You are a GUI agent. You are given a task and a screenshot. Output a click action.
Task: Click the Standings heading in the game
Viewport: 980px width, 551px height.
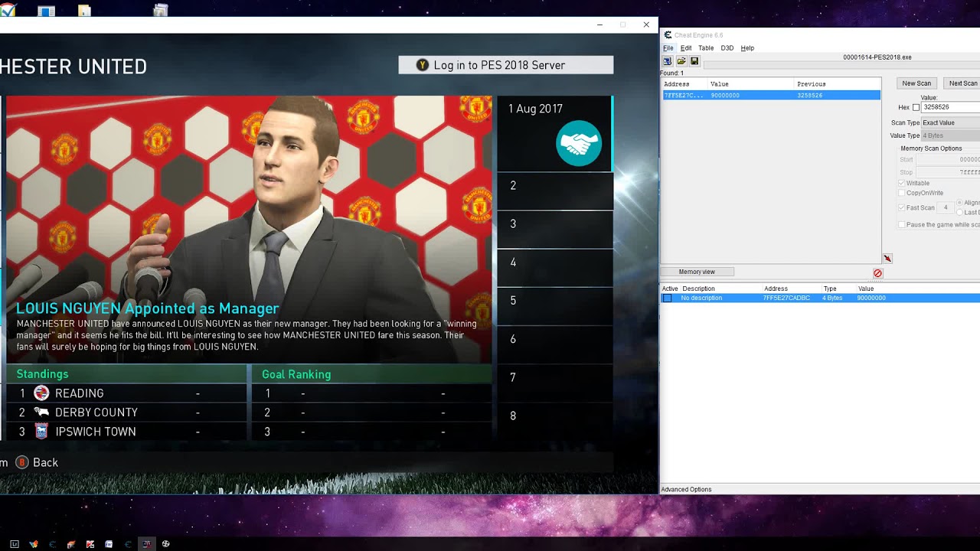coord(43,374)
